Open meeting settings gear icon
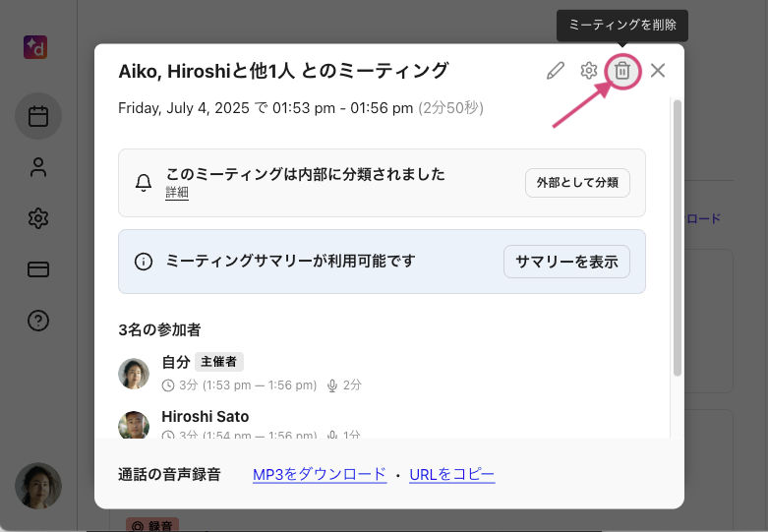 coord(589,71)
